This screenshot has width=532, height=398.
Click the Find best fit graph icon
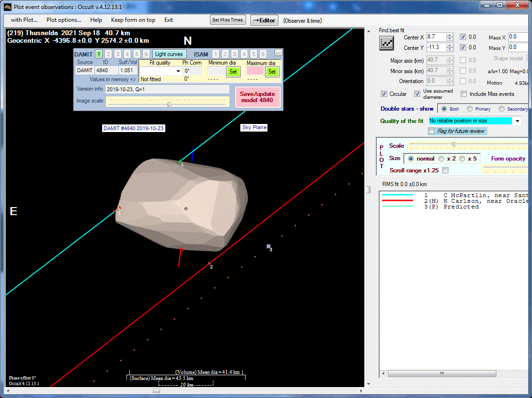(x=387, y=43)
